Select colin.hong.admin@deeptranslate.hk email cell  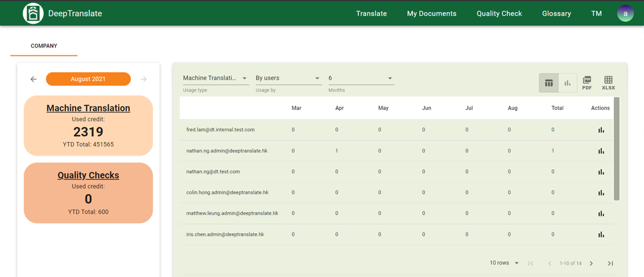[x=227, y=192]
